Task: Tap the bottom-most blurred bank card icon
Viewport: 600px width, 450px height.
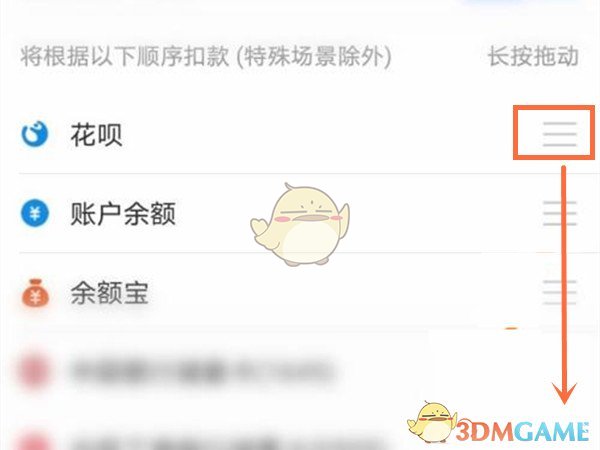Action: [34, 441]
